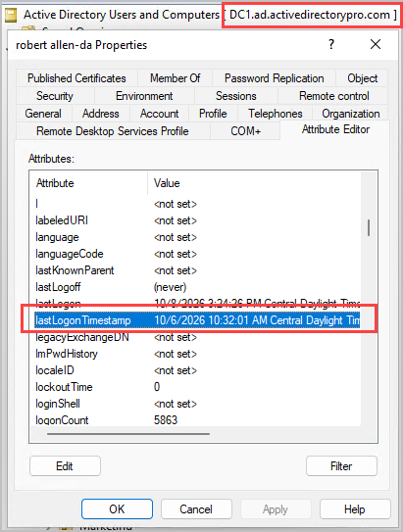This screenshot has height=532, width=403.
Task: Open the Address tab
Action: pos(100,114)
